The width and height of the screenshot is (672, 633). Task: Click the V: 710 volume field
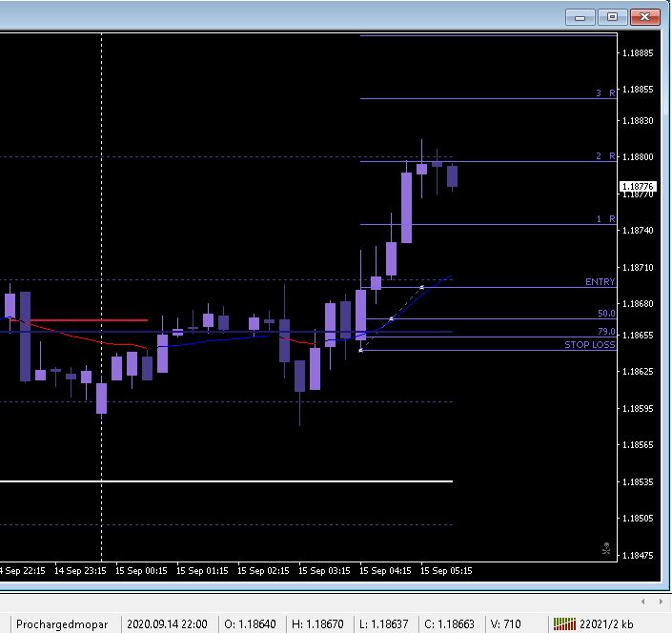click(x=506, y=624)
